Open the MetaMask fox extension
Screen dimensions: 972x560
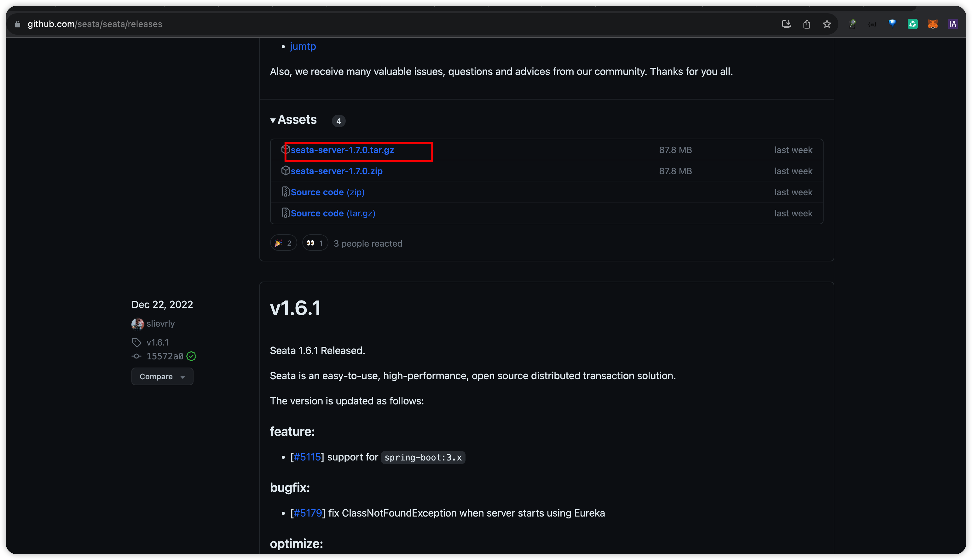click(932, 24)
